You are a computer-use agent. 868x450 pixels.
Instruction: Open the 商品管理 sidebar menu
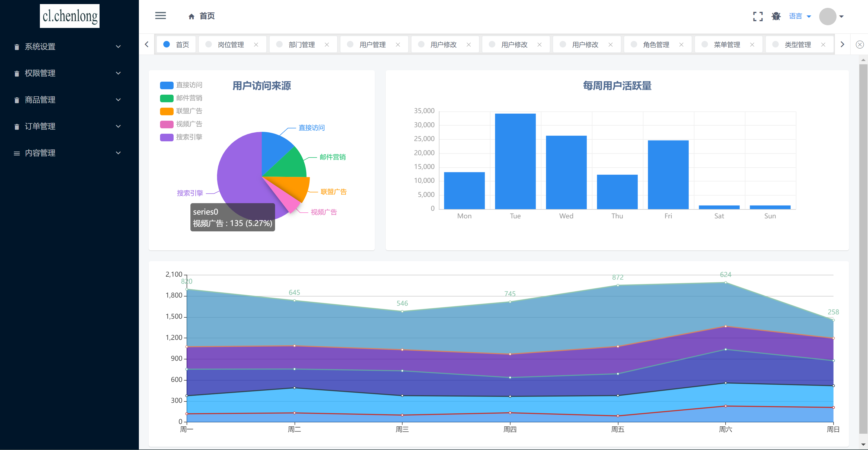(x=69, y=100)
